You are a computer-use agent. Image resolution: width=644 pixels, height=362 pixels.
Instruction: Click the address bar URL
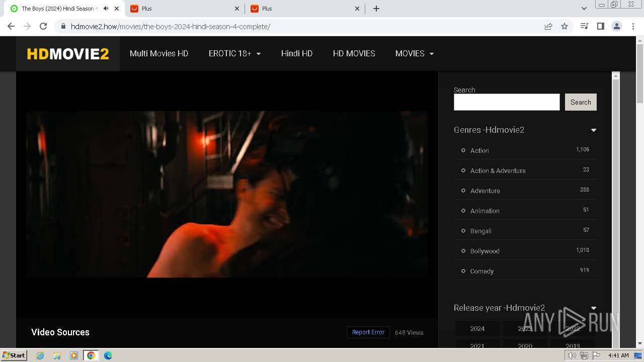(171, 26)
